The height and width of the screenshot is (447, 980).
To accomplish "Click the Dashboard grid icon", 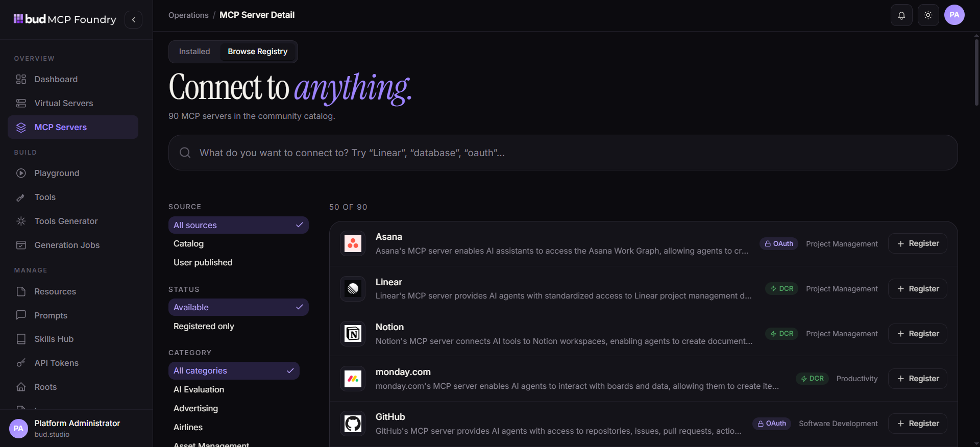I will pos(21,79).
